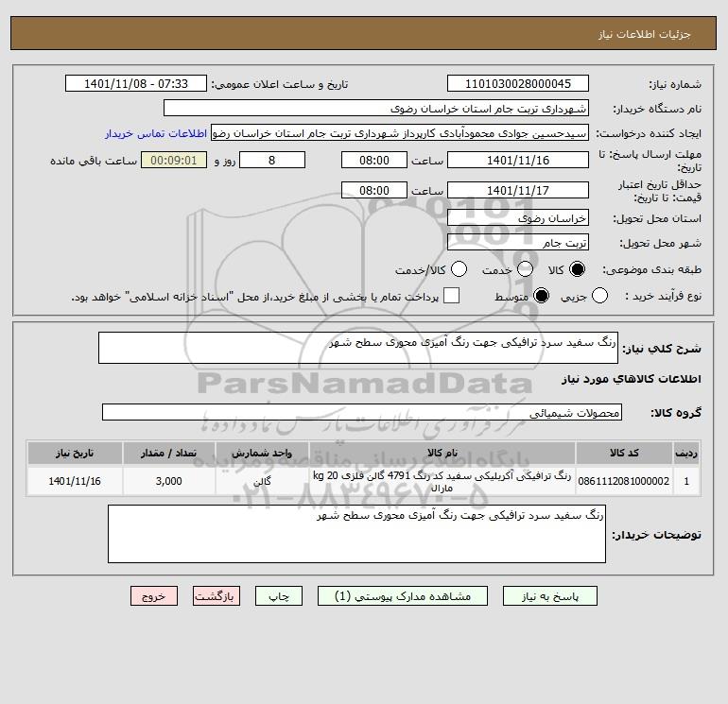Click the quantity cell 3,000
This screenshot has width=728, height=704.
tap(169, 481)
